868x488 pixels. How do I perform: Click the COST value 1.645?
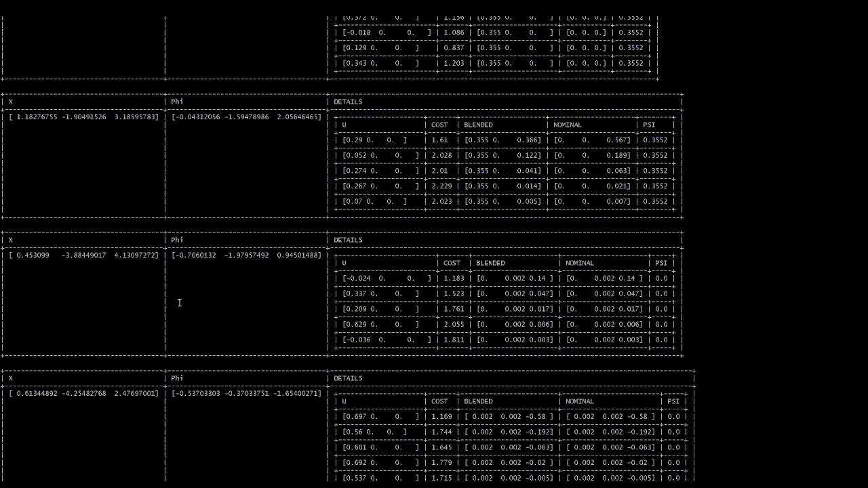441,447
